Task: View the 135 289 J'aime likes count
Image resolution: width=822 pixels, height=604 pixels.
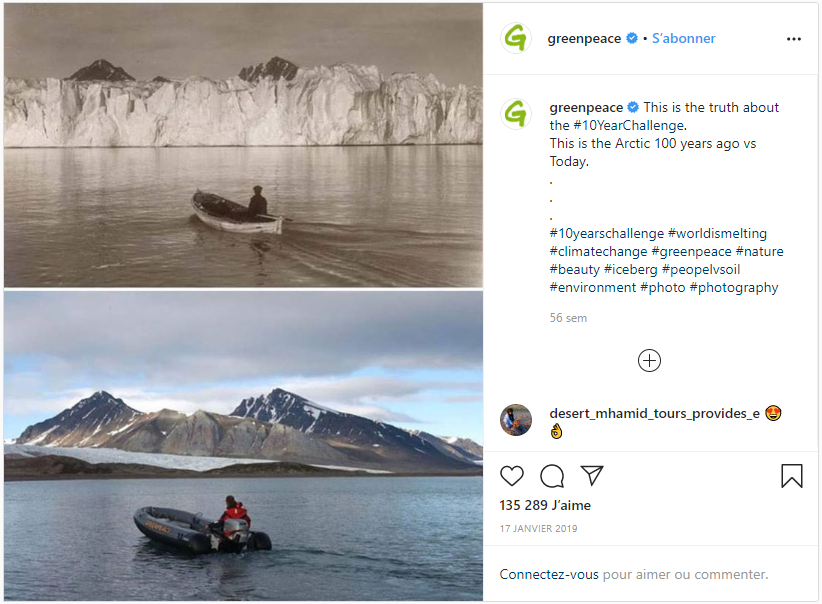Action: [544, 505]
